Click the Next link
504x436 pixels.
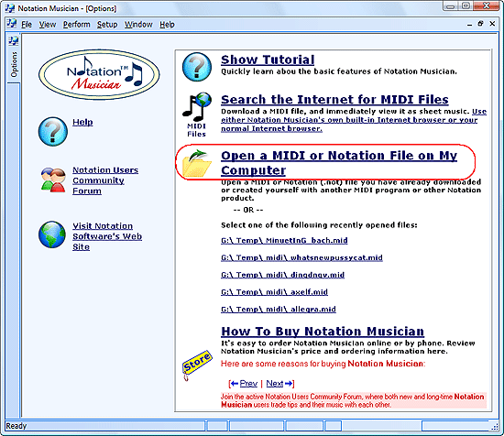pyautogui.click(x=275, y=383)
